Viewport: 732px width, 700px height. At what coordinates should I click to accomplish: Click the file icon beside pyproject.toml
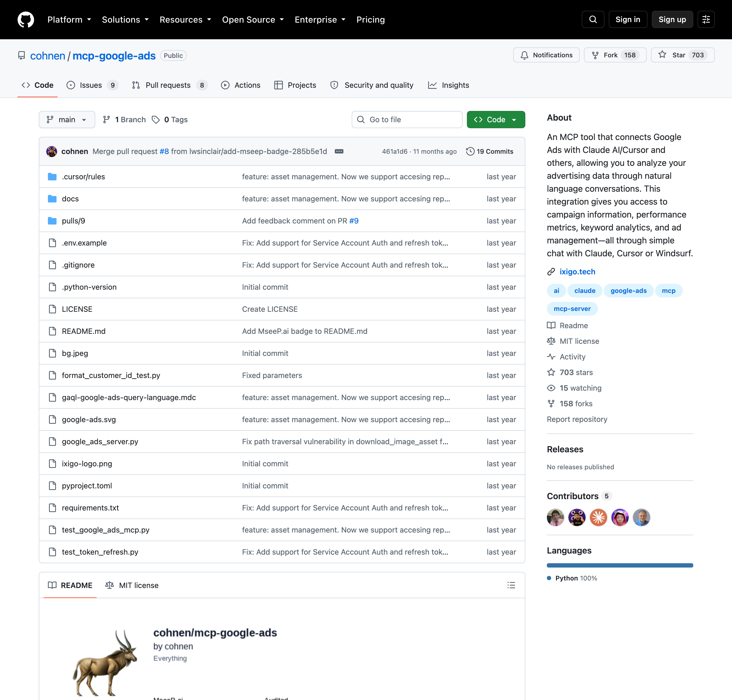tap(52, 485)
